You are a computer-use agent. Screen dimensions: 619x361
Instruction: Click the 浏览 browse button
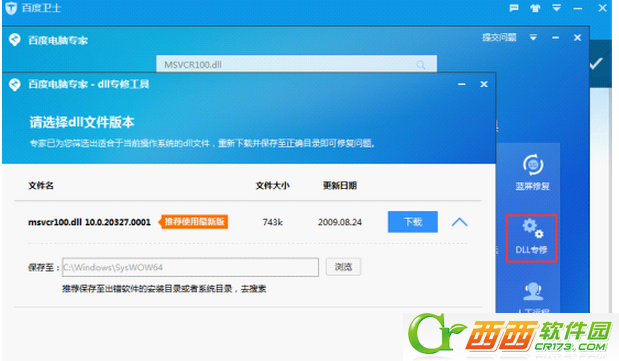click(x=343, y=267)
